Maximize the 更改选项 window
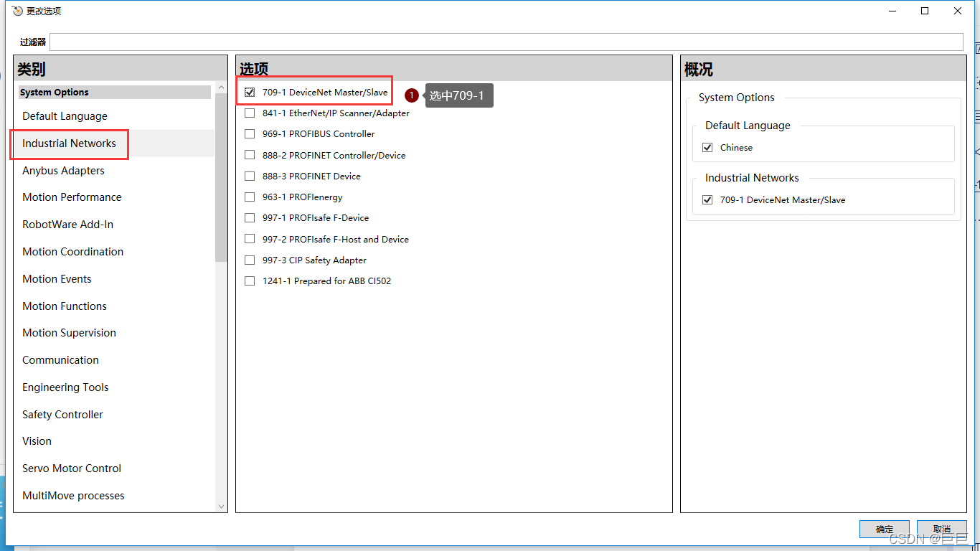 click(x=925, y=11)
